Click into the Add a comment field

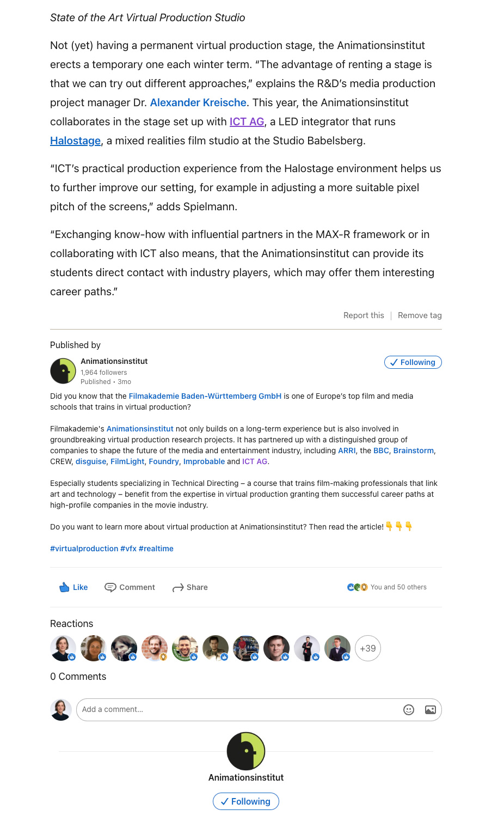click(239, 710)
